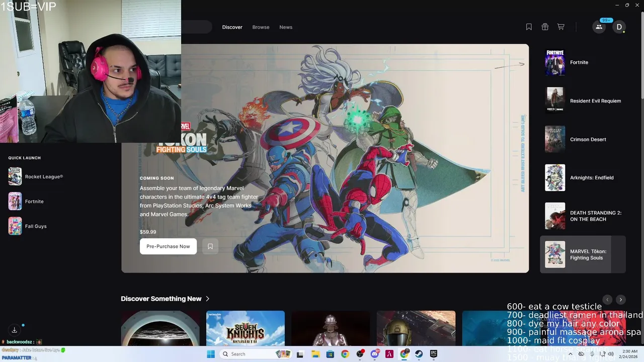This screenshot has width=644, height=362.
Task: Show next Discover Something New items
Action: click(x=621, y=300)
